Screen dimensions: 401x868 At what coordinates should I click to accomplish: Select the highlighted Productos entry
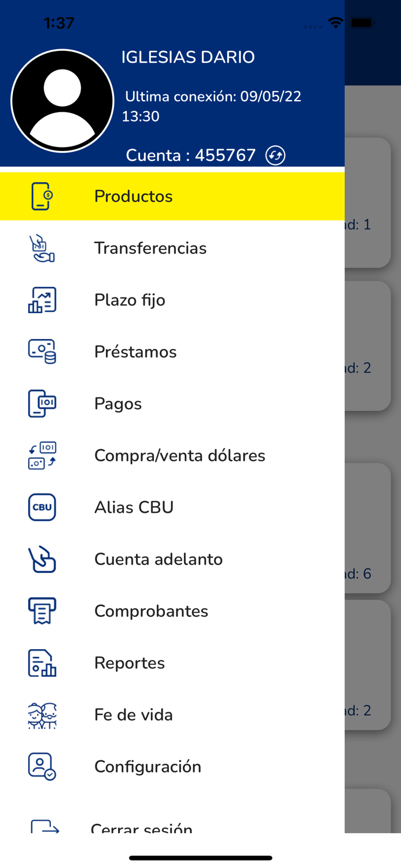click(x=133, y=196)
